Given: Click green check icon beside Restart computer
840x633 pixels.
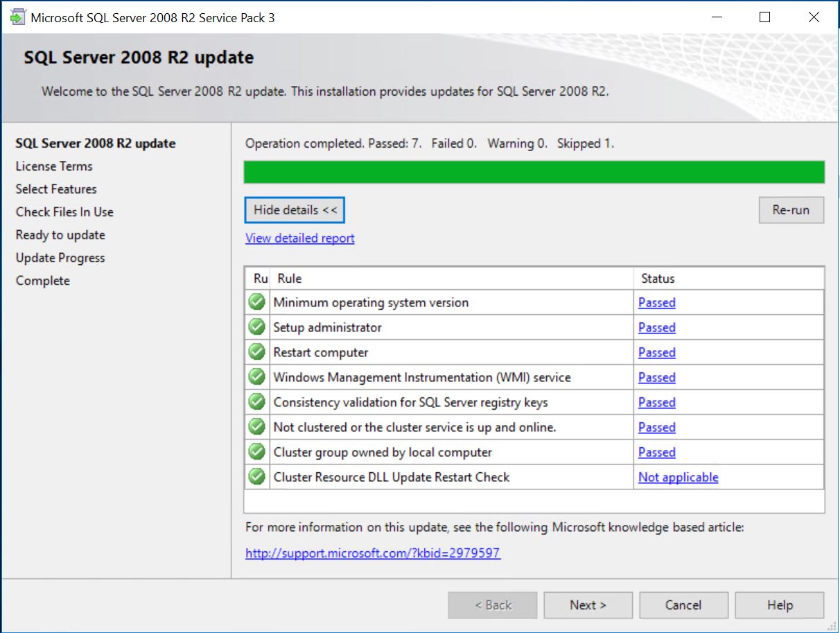Looking at the screenshot, I should coord(257,352).
